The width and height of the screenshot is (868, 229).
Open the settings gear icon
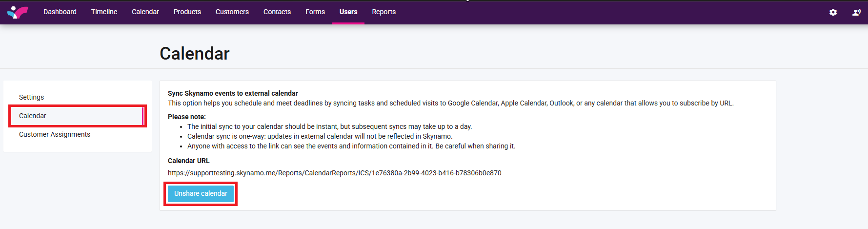pyautogui.click(x=833, y=12)
